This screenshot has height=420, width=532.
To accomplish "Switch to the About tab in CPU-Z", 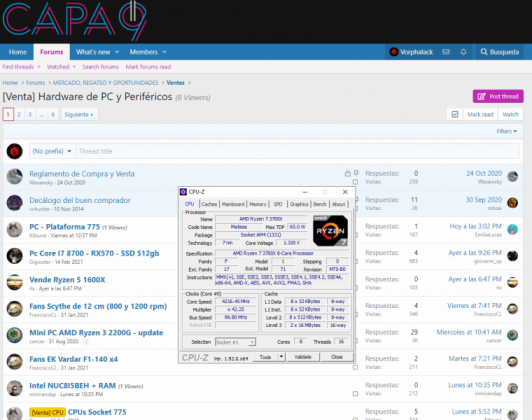I will [339, 204].
